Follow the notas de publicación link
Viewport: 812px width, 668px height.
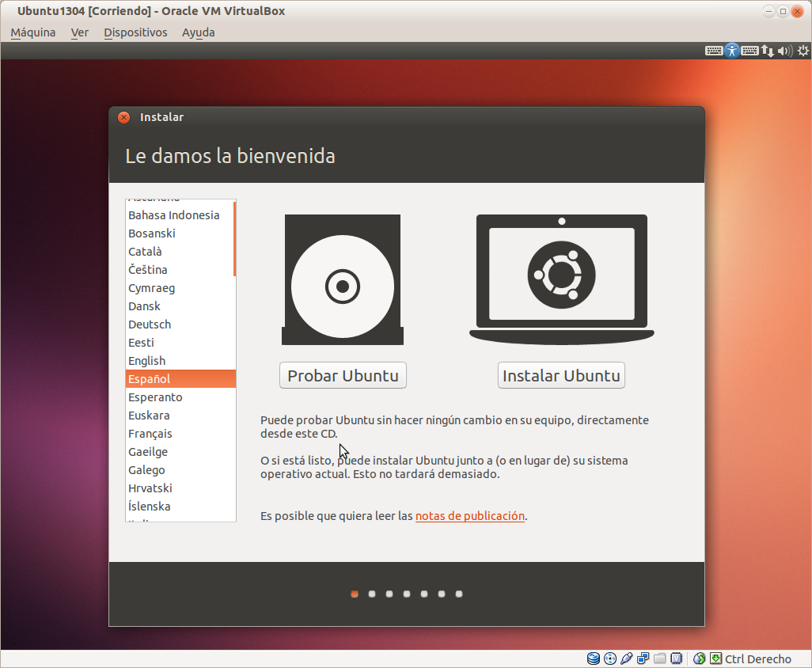tap(469, 516)
